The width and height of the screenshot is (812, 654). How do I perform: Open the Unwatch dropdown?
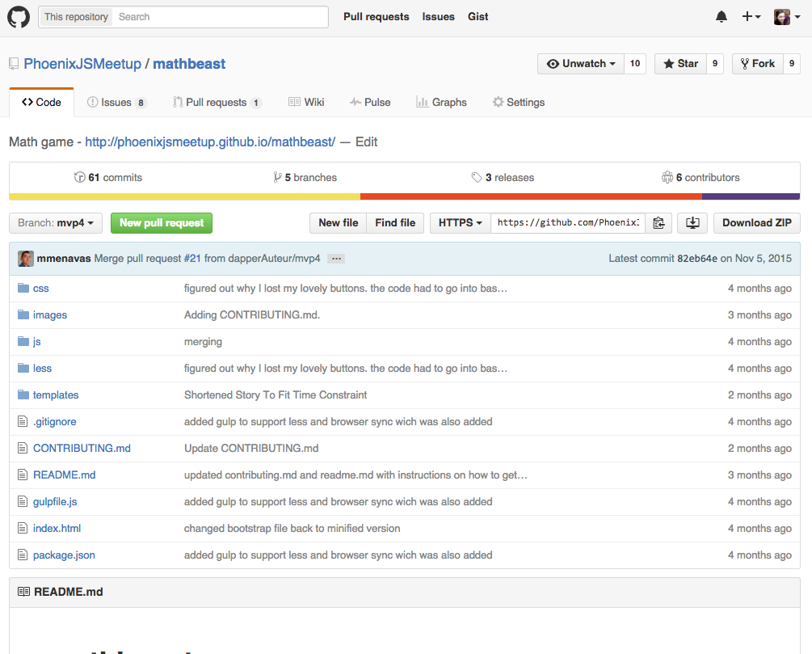580,64
